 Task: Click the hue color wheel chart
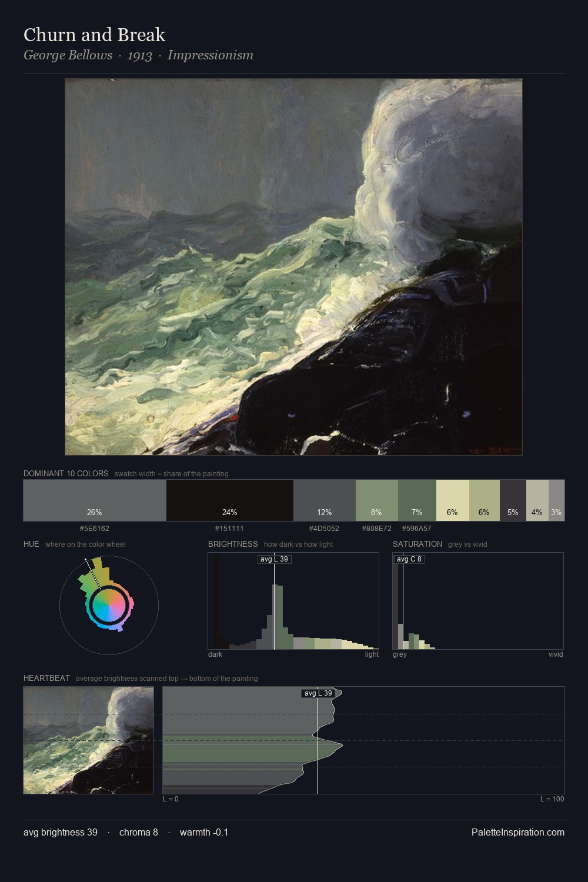[109, 605]
